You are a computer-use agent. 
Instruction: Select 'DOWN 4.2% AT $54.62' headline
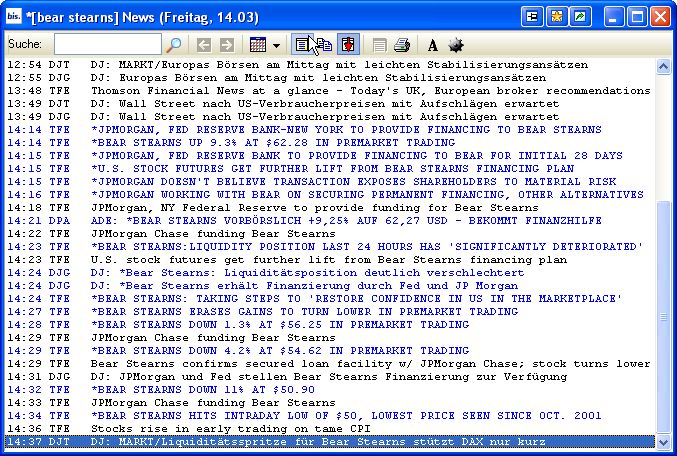point(330,350)
